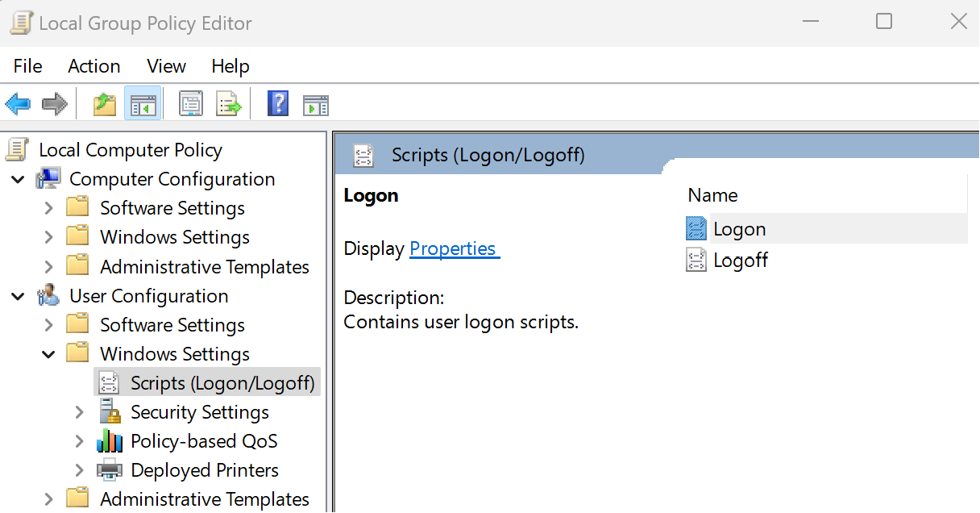Image resolution: width=980 pixels, height=513 pixels.
Task: Toggle the Show/Hide Console Tree icon
Action: [143, 104]
